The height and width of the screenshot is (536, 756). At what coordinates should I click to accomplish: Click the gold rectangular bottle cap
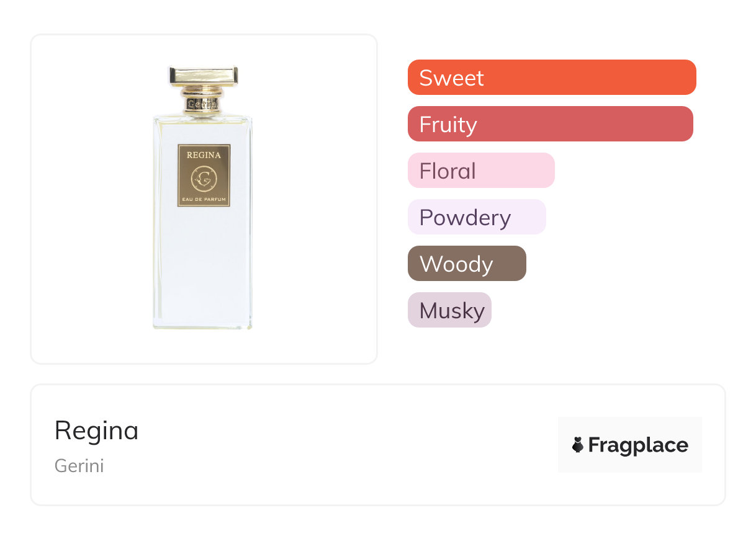coord(203,76)
